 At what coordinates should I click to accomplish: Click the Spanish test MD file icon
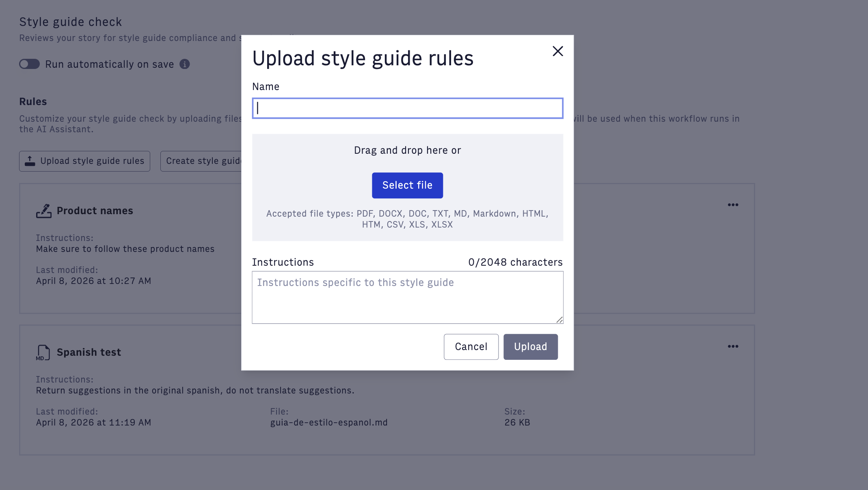click(43, 352)
